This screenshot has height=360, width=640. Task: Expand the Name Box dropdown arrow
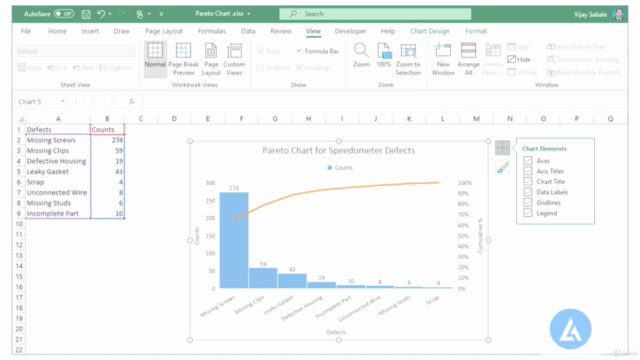click(x=62, y=102)
